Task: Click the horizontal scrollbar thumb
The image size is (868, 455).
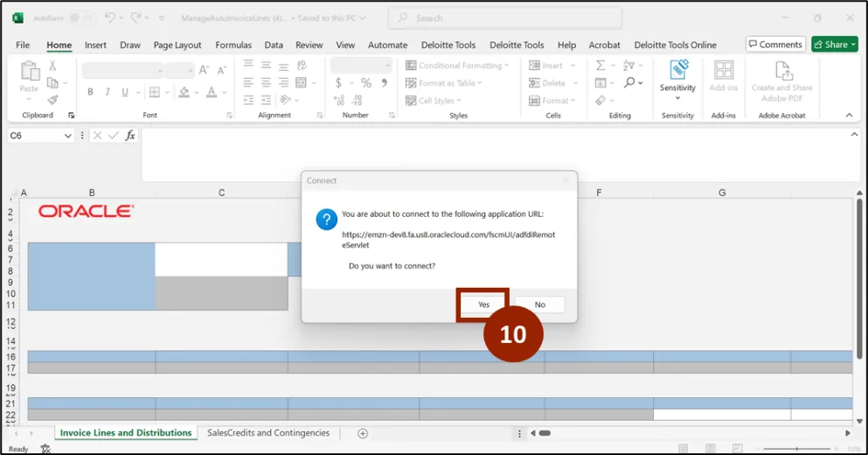Action: 545,433
